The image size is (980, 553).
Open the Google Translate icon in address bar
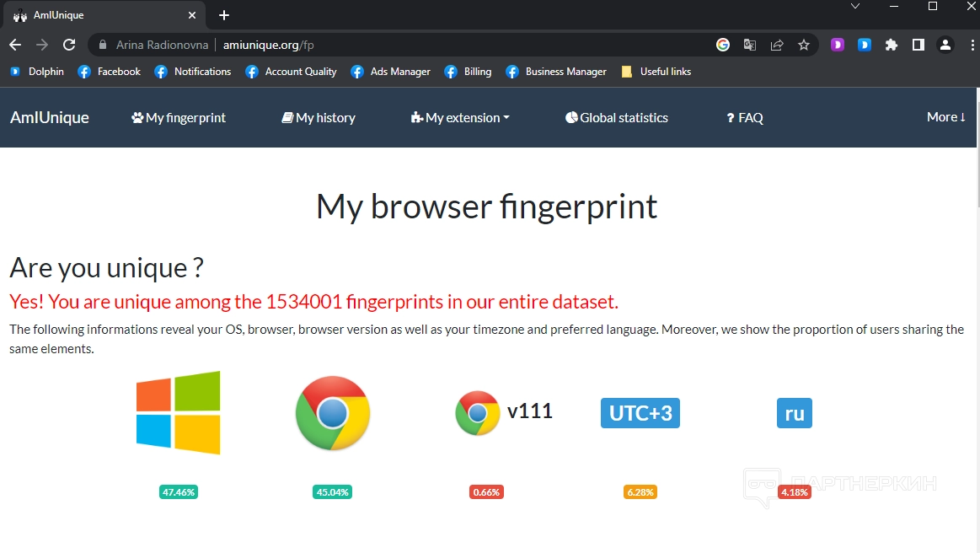[750, 45]
